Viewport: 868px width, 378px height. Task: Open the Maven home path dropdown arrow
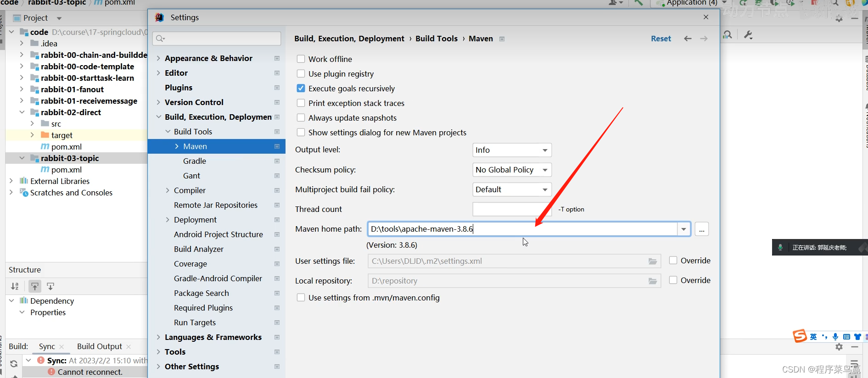pos(684,229)
